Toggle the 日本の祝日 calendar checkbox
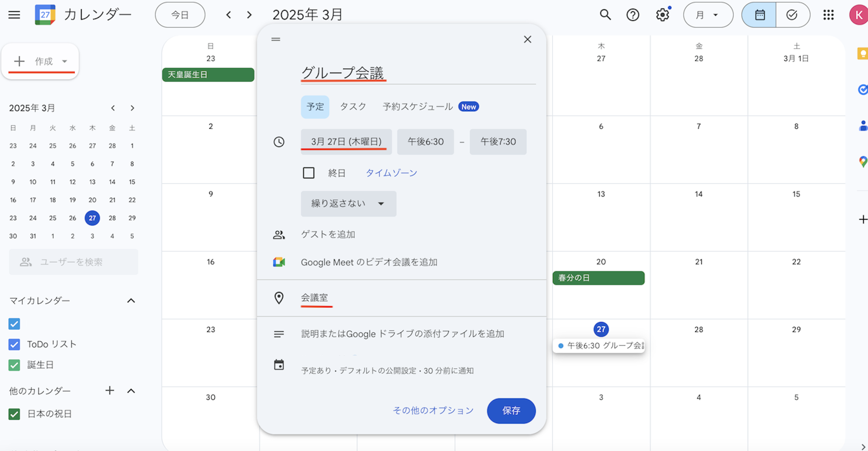 click(x=14, y=414)
